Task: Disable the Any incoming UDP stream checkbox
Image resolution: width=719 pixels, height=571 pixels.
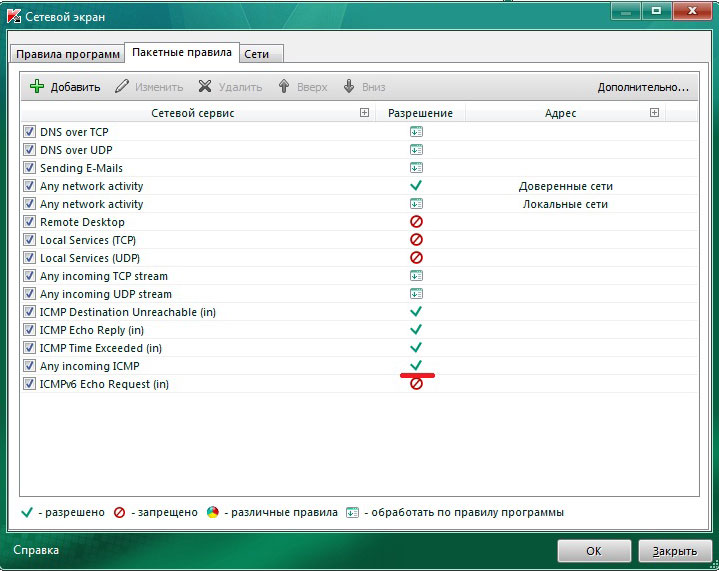Action: coord(29,294)
